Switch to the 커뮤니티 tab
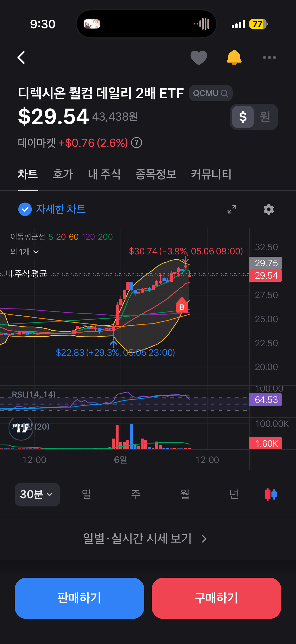 pos(211,174)
